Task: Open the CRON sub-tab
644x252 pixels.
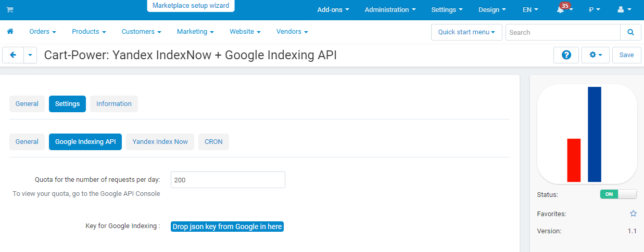Action: click(213, 142)
